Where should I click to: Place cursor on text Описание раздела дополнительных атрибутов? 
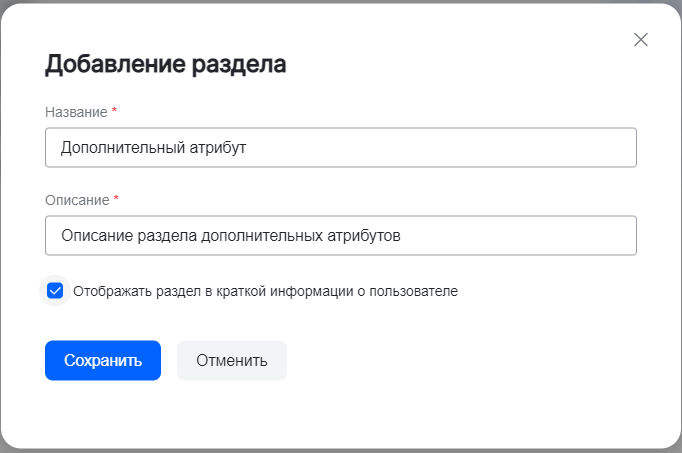pos(230,236)
